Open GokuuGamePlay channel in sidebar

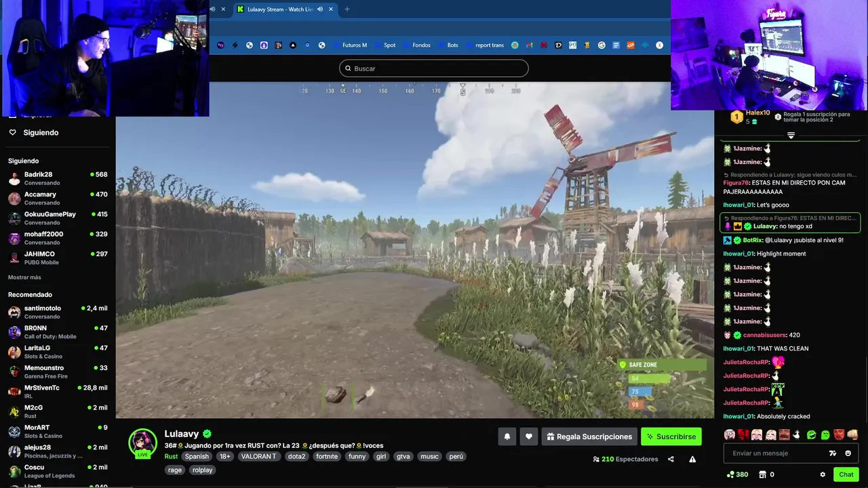tap(58, 218)
